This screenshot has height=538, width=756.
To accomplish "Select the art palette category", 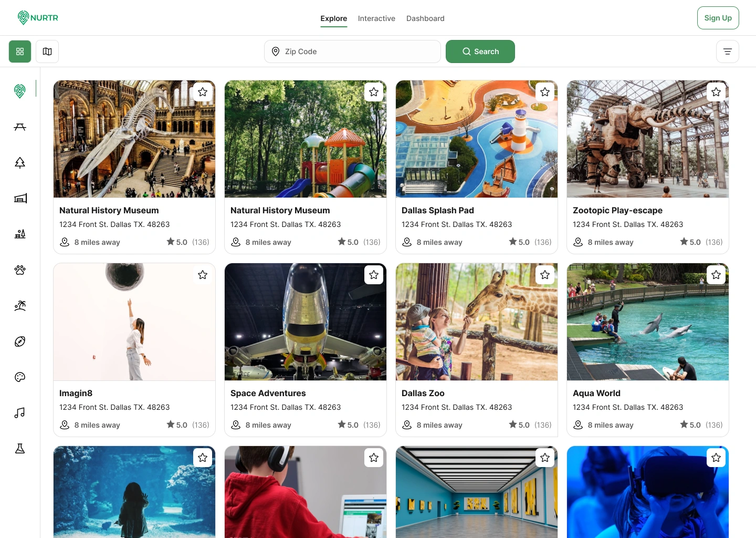I will click(x=20, y=377).
